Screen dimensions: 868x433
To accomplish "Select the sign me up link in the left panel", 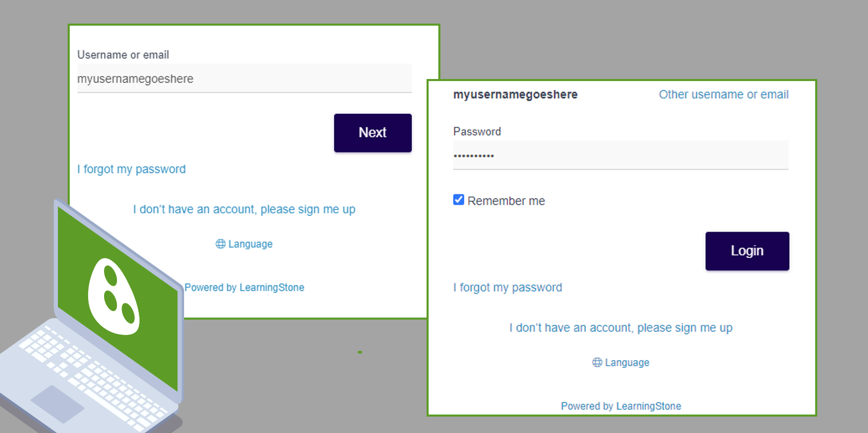I will pos(244,209).
